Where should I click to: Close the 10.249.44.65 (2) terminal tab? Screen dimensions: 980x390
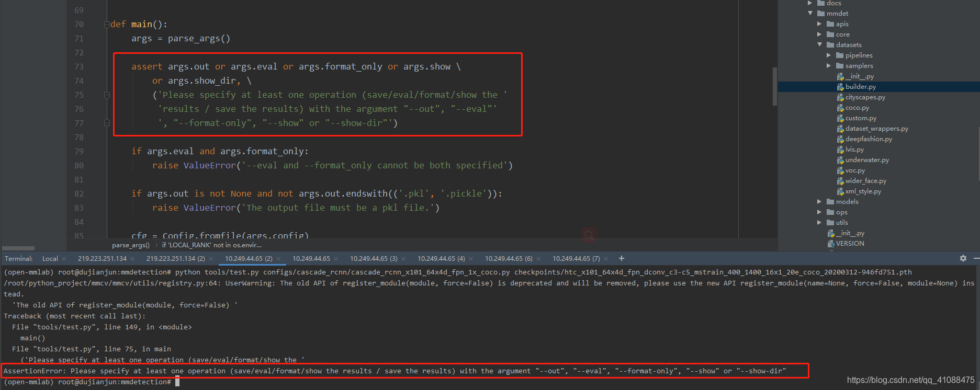point(278,259)
